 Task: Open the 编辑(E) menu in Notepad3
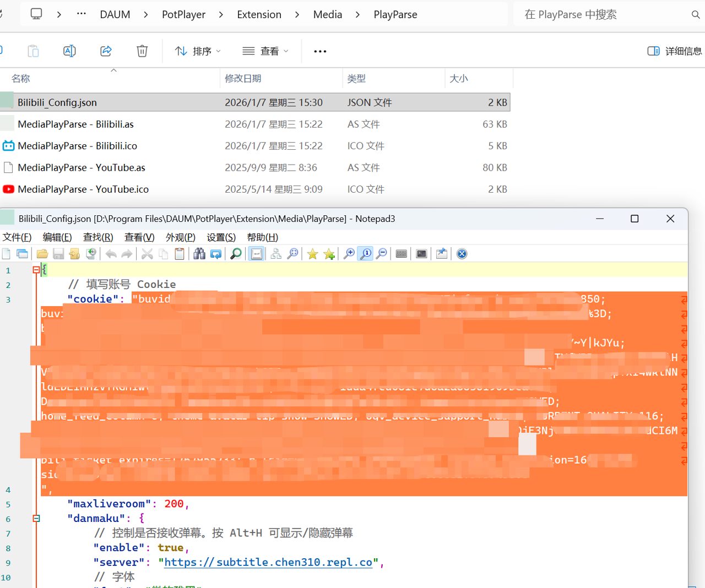coord(57,237)
